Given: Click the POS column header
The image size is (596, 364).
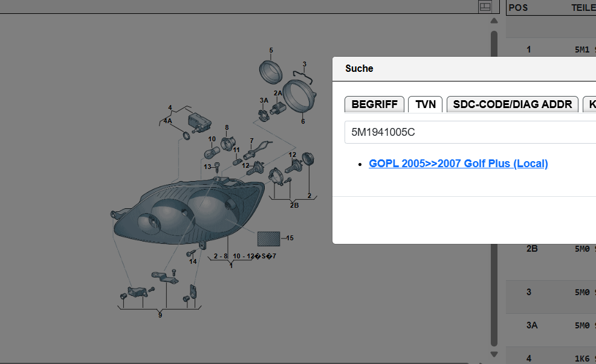Looking at the screenshot, I should point(519,8).
